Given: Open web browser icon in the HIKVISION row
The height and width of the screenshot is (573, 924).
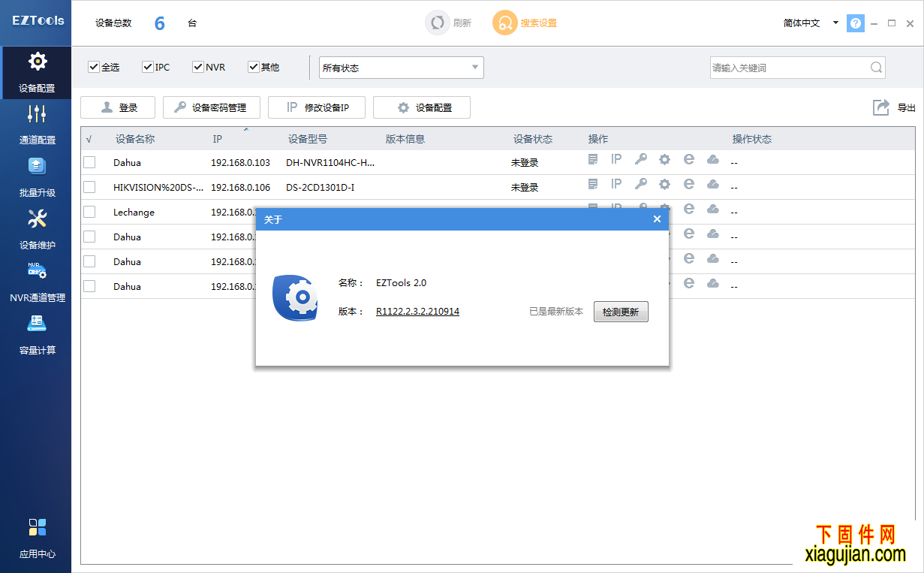Looking at the screenshot, I should (688, 184).
